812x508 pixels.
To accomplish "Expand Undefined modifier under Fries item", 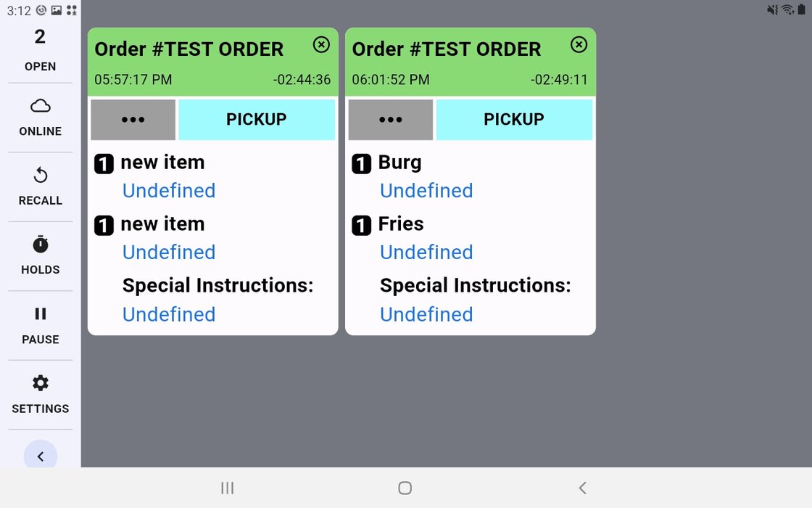I will pos(426,252).
